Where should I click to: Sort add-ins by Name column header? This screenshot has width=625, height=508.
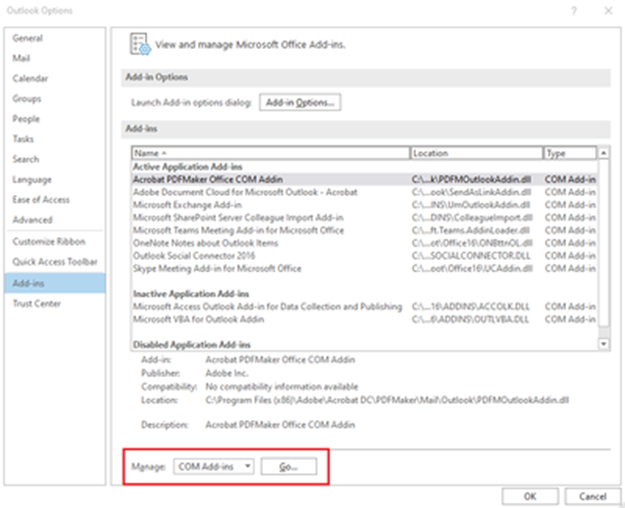click(x=270, y=153)
